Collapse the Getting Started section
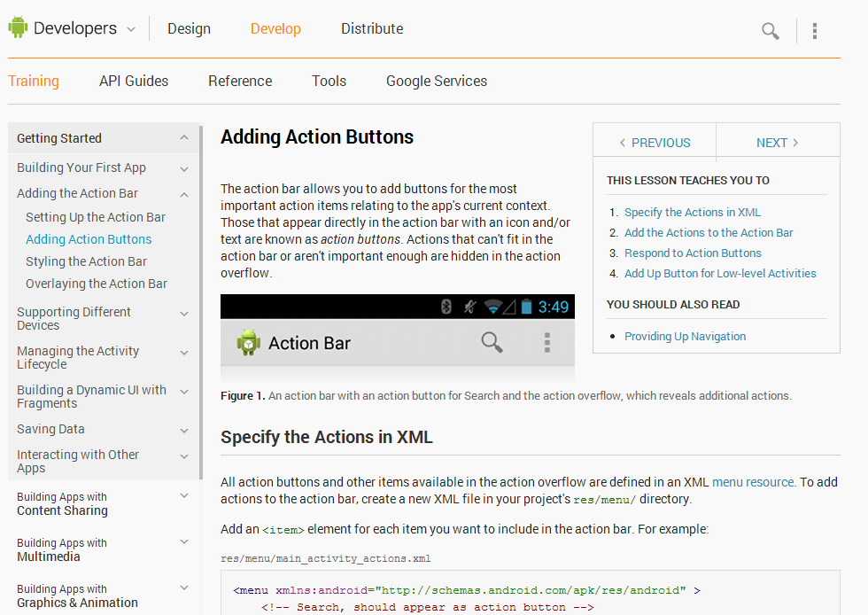 click(x=184, y=137)
